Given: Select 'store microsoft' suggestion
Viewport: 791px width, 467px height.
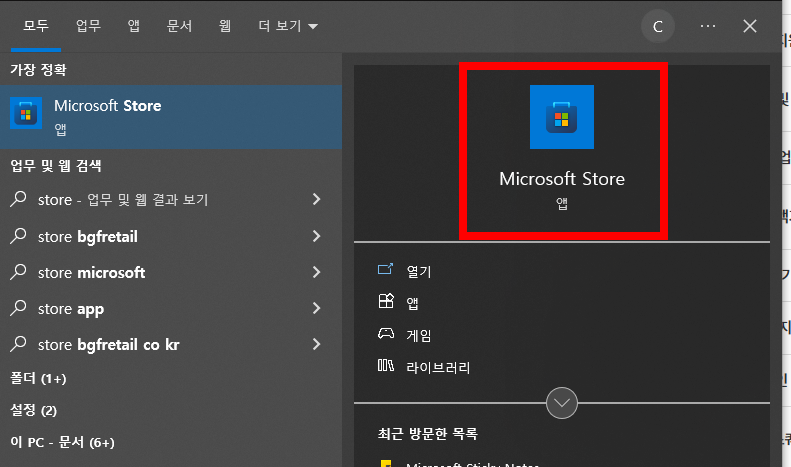Looking at the screenshot, I should pos(171,272).
